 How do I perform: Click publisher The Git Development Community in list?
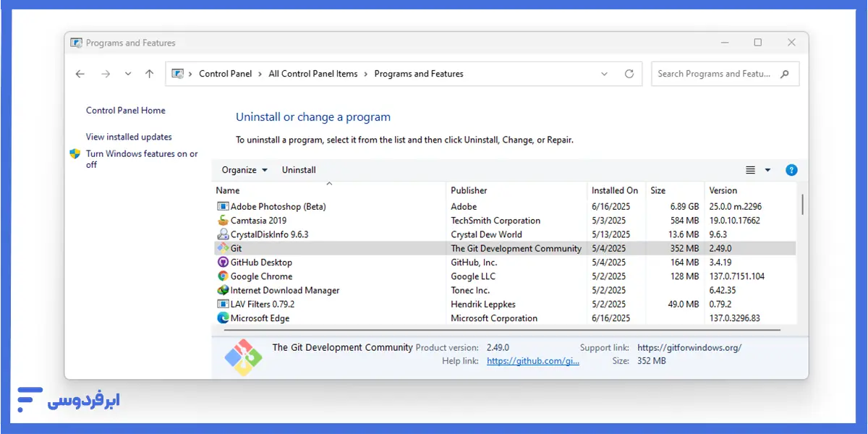pos(516,248)
